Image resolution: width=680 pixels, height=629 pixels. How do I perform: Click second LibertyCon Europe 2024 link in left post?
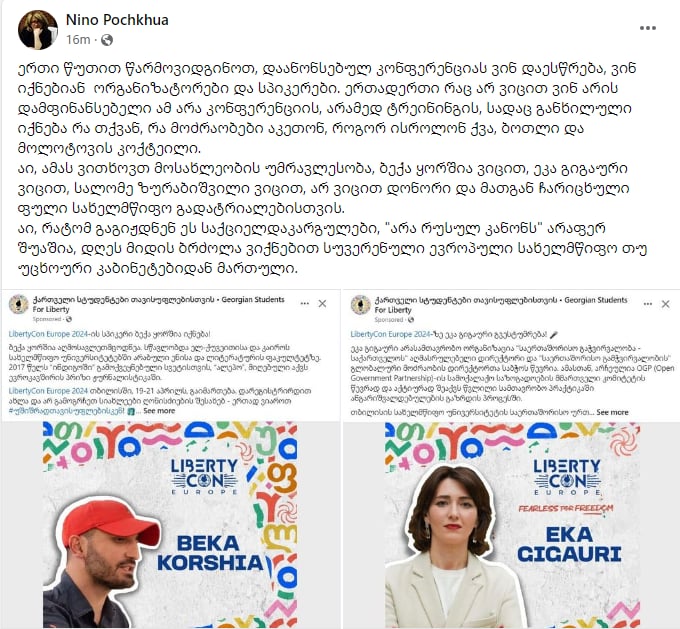pyautogui.click(x=48, y=391)
